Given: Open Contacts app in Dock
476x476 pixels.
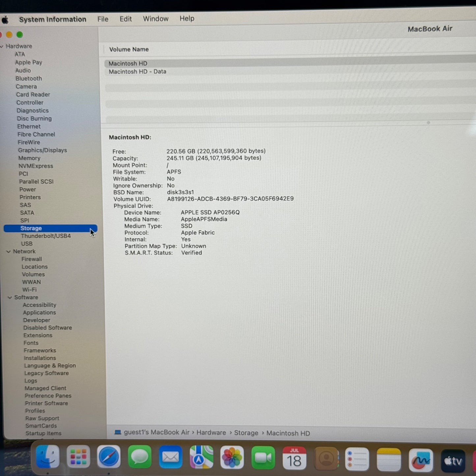Looking at the screenshot, I should 326,459.
